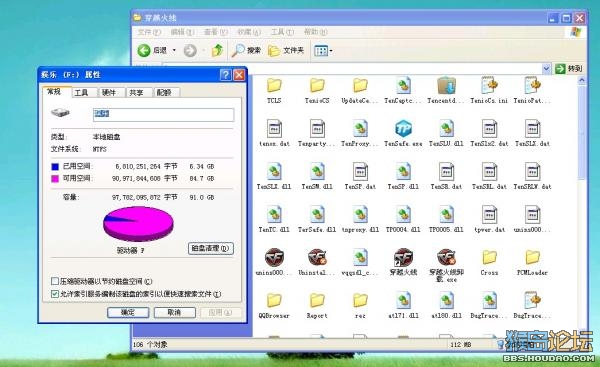Click 确定 in the properties dialog
This screenshot has width=600, height=367.
click(128, 312)
